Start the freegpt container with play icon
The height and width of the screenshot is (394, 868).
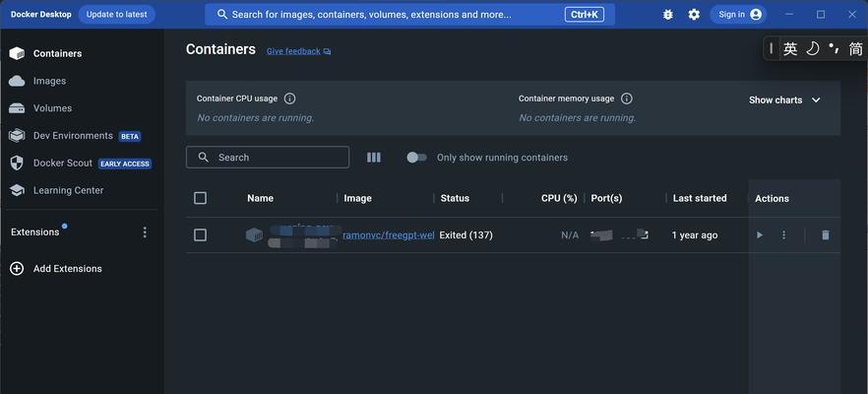click(760, 235)
